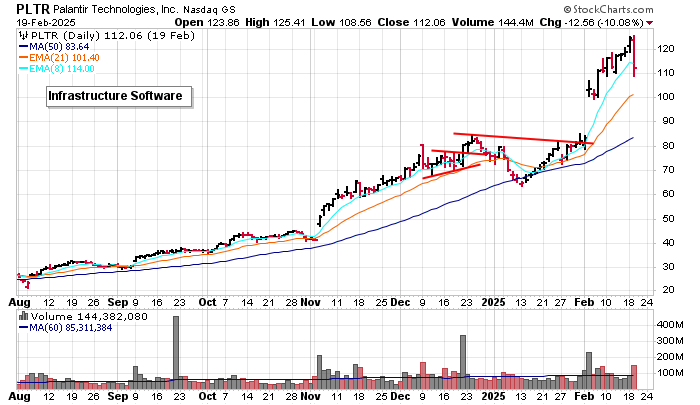Click the tallest volume bar near Sep 23

176,352
